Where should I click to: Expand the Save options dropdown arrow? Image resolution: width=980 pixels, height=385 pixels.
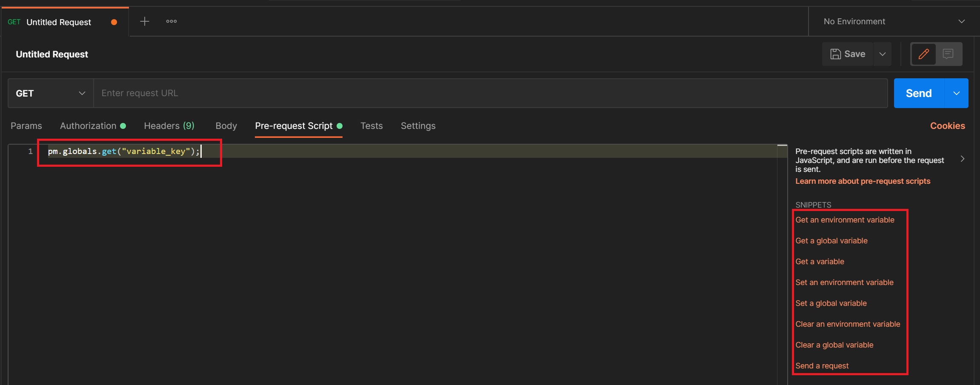coord(883,54)
